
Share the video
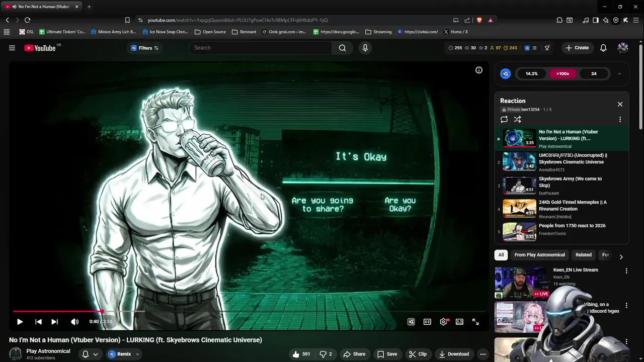(354, 354)
